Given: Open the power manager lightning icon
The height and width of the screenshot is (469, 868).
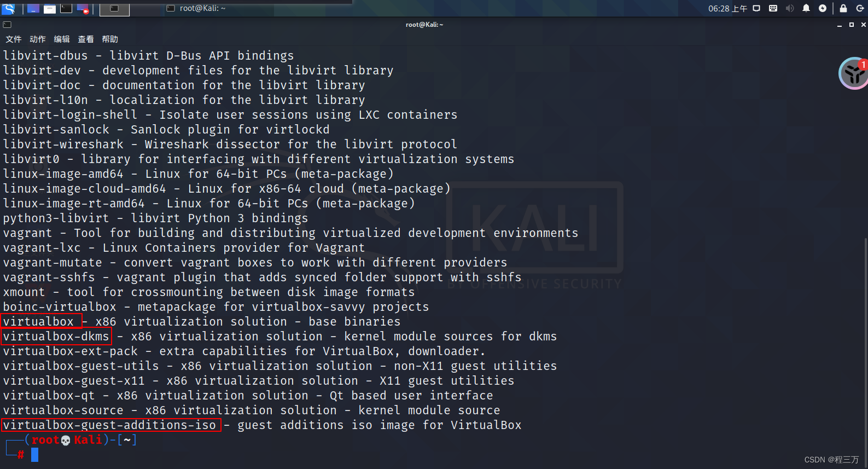Looking at the screenshot, I should tap(823, 8).
